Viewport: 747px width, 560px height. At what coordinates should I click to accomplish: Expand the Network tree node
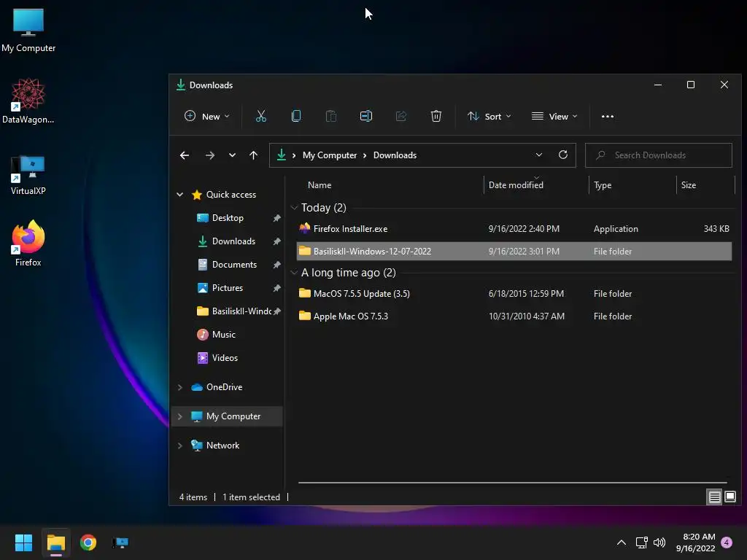coord(180,446)
